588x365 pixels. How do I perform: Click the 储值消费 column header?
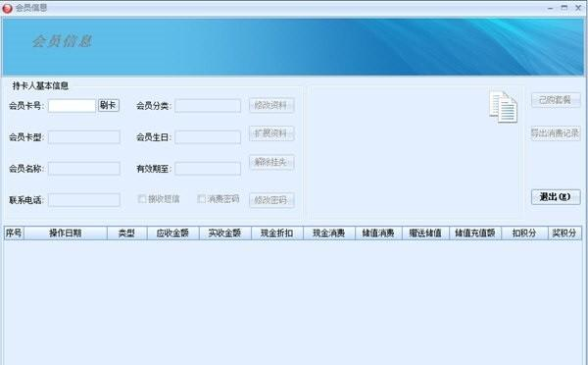pos(378,234)
